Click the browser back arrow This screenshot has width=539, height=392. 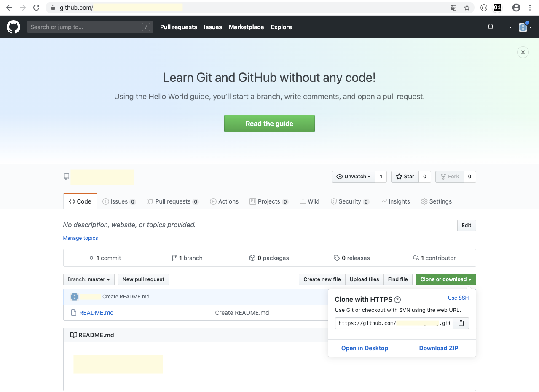tap(9, 8)
